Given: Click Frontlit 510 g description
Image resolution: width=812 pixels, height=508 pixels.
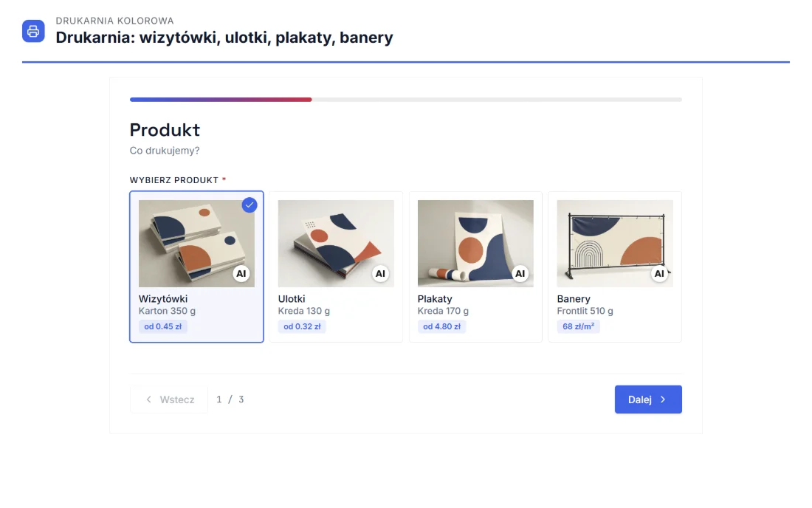Looking at the screenshot, I should point(585,311).
